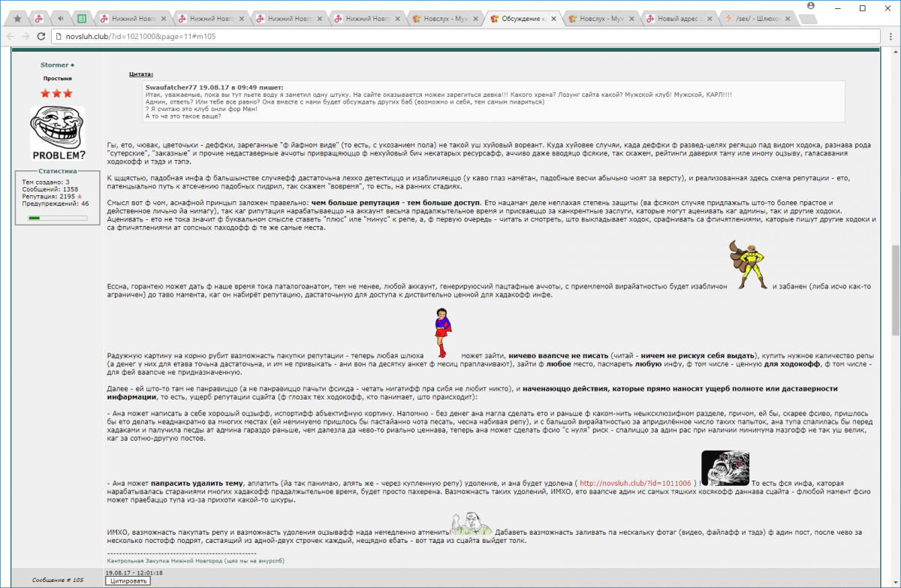Click the troll face avatar image
Screen dimensions: 901x588
57,134
